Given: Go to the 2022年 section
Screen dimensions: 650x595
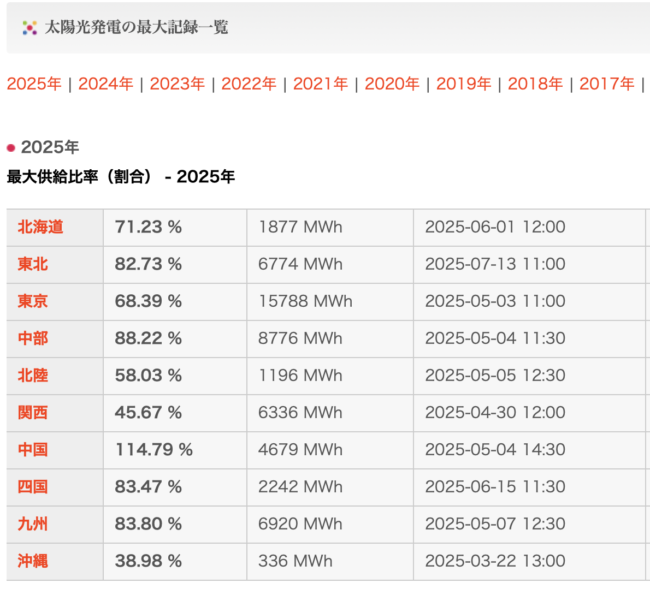Looking at the screenshot, I should tap(248, 84).
